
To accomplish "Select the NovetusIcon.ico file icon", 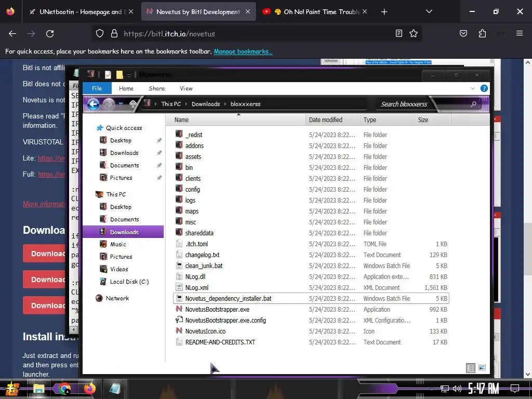I will [179, 331].
